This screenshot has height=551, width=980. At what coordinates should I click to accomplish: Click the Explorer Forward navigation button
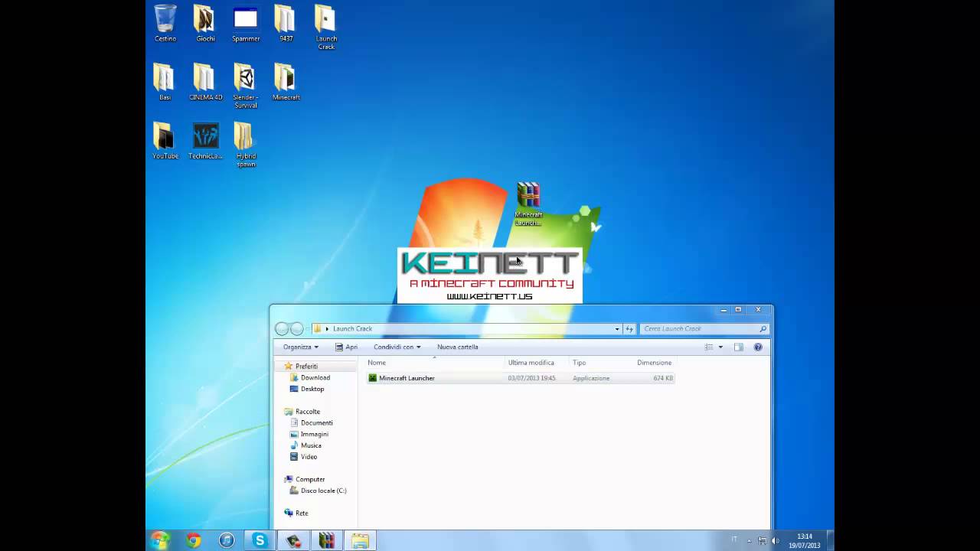click(297, 329)
